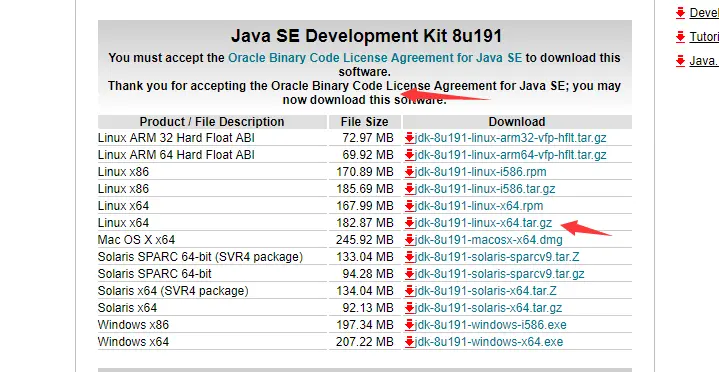Screen dimensions: 719x372
Task: Click download arrow icon beside jdk-8u191-linux-i586.rpm
Action: 409,172
